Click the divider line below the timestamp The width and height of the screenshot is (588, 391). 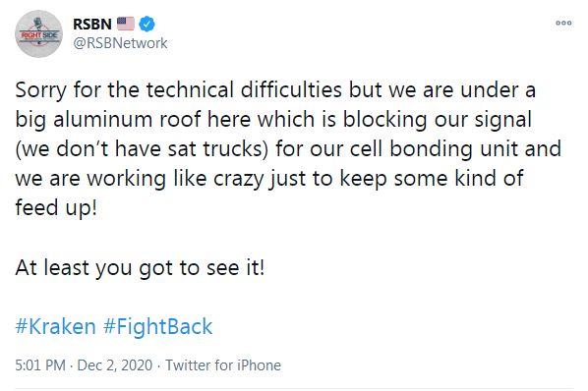click(x=294, y=388)
